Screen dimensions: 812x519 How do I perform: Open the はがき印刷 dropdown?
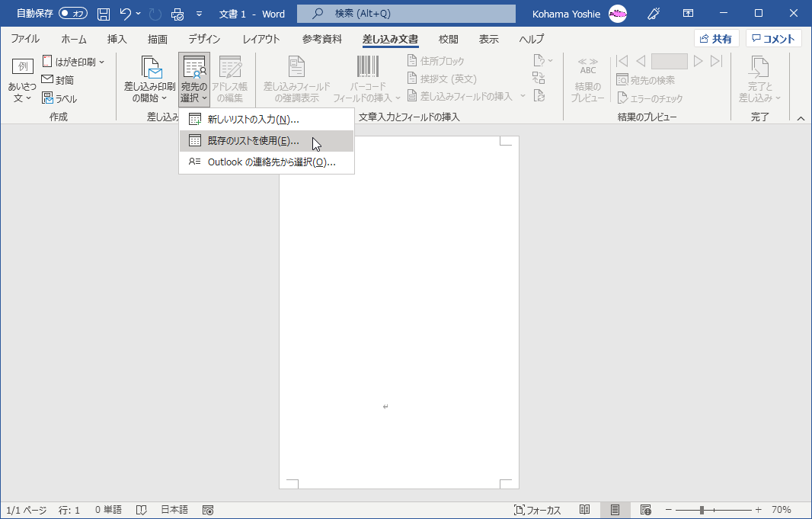74,62
